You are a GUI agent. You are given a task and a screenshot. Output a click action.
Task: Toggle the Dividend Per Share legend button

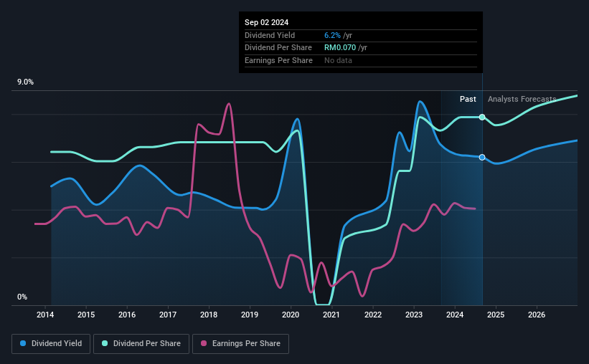(141, 343)
